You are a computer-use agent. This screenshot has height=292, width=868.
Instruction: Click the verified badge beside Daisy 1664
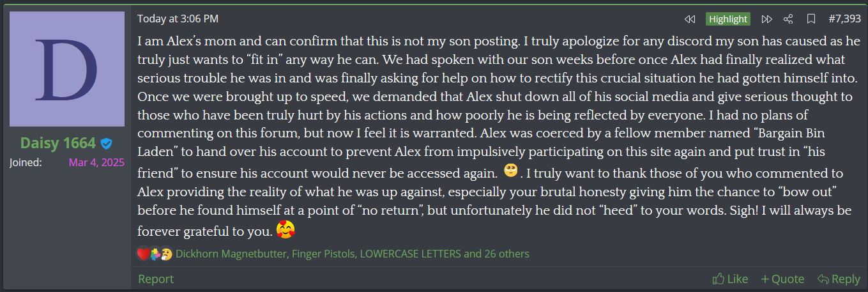(x=107, y=143)
